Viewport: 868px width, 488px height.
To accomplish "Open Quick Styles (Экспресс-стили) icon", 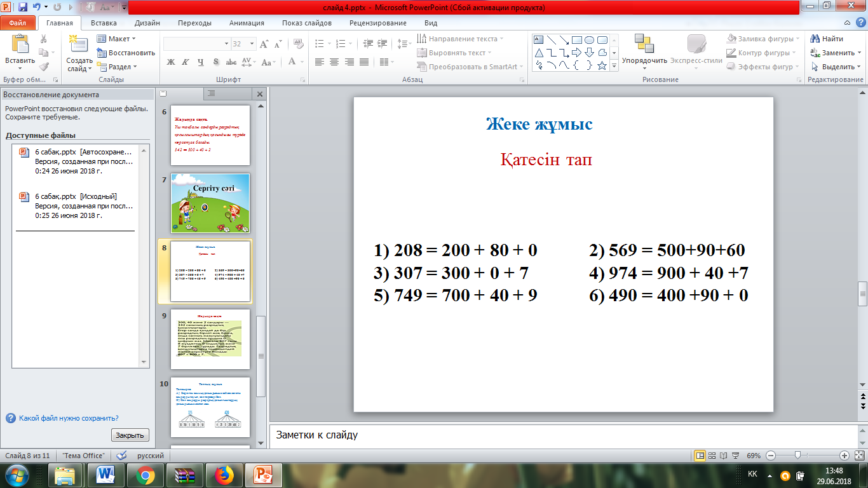I will pyautogui.click(x=696, y=44).
